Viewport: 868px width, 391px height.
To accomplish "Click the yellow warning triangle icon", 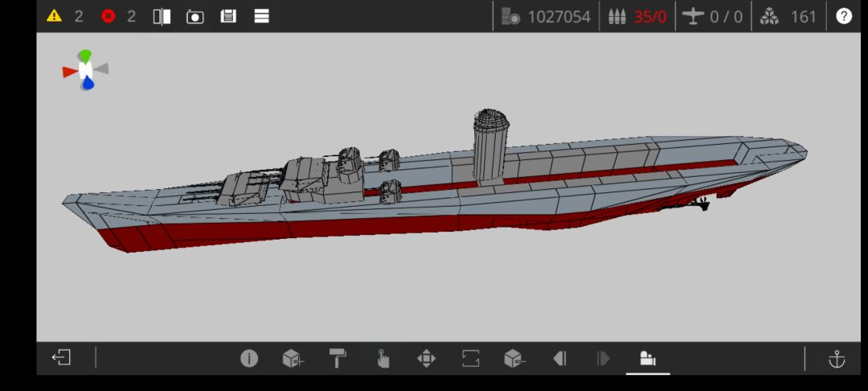I will pyautogui.click(x=54, y=16).
